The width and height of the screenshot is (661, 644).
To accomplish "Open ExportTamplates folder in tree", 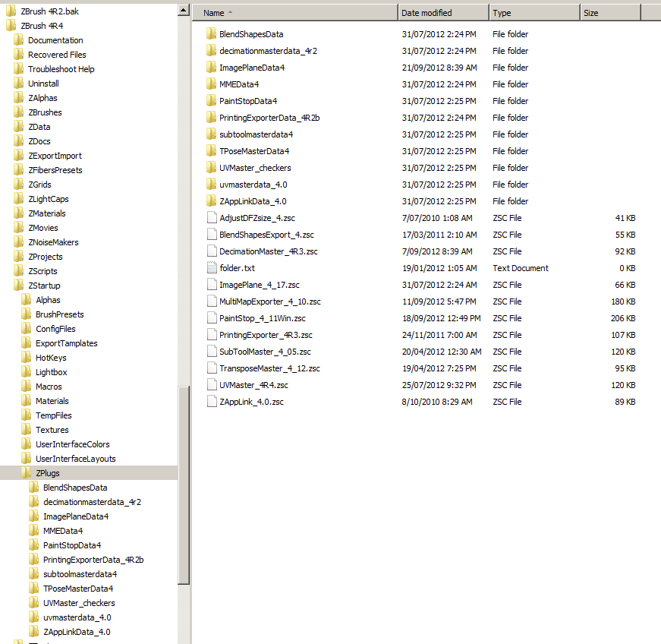I will (66, 343).
